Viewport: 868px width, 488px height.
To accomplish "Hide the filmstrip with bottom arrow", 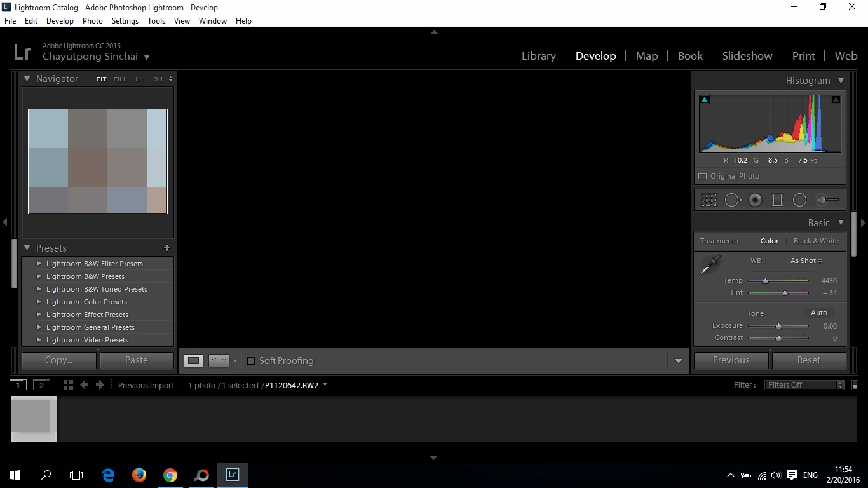I will [434, 457].
